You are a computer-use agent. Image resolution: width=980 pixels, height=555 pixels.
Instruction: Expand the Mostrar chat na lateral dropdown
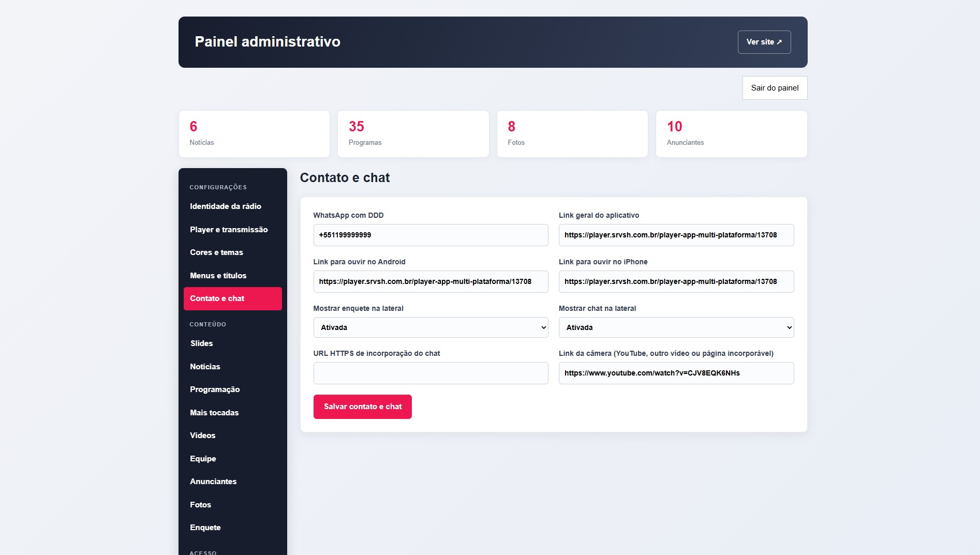click(x=676, y=327)
